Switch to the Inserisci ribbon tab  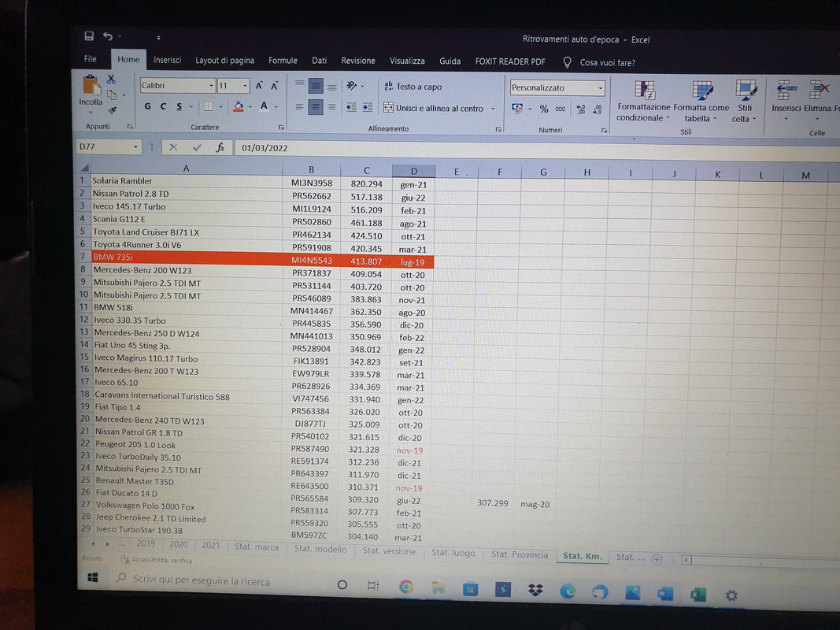tap(167, 60)
